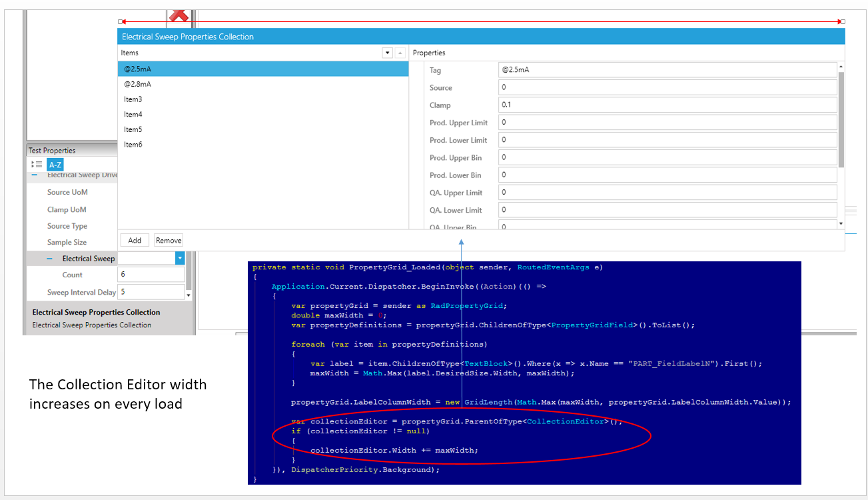Open the Electrical Sweep dropdown
868x500 pixels.
[x=180, y=258]
